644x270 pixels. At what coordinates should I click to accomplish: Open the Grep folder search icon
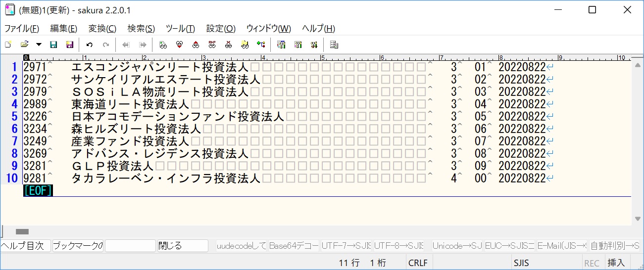pyautogui.click(x=245, y=45)
